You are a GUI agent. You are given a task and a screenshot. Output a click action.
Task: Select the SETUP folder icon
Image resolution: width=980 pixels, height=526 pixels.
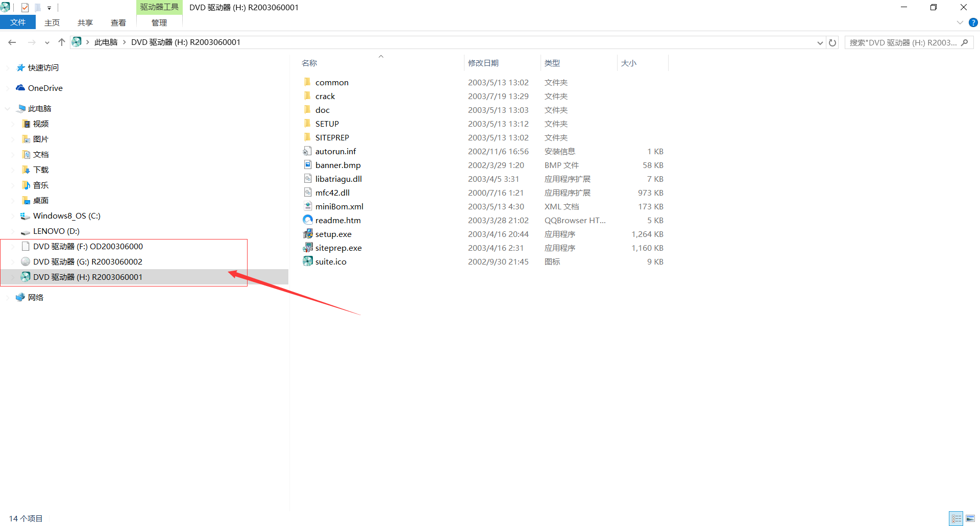point(307,124)
